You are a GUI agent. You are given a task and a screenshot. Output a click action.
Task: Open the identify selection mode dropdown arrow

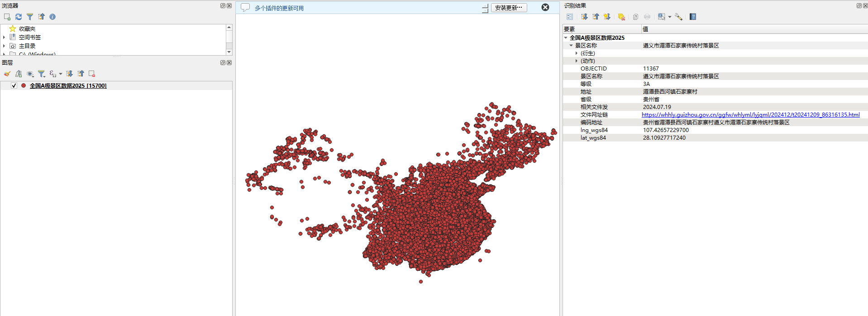click(x=670, y=17)
